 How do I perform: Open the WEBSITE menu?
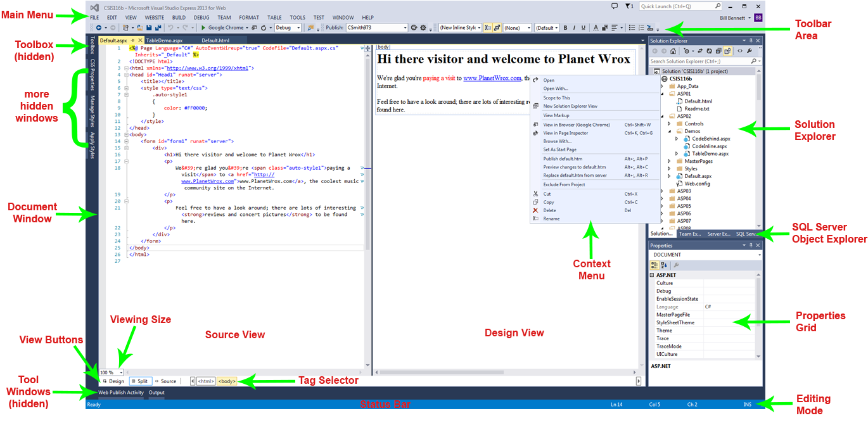click(x=154, y=18)
